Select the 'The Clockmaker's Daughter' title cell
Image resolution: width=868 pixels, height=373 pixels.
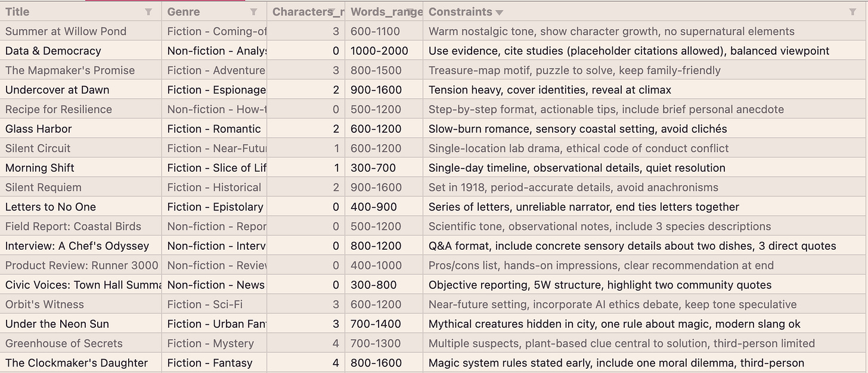pos(81,363)
